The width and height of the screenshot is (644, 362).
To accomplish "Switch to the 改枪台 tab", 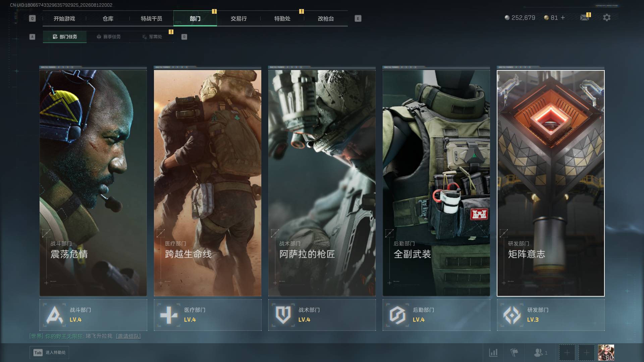I will coord(326,19).
